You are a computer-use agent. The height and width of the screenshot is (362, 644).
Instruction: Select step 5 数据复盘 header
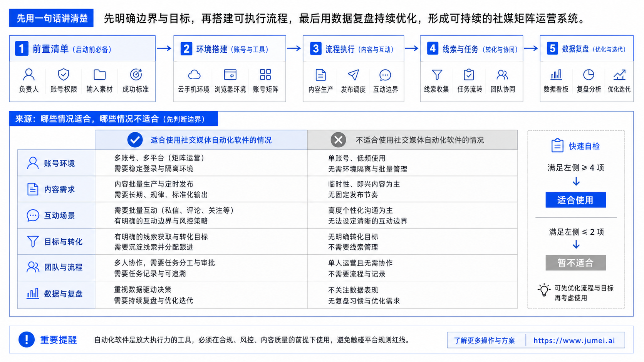click(x=587, y=48)
